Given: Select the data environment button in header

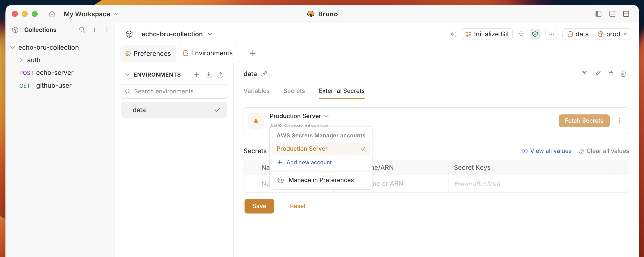Looking at the screenshot, I should pos(578,34).
